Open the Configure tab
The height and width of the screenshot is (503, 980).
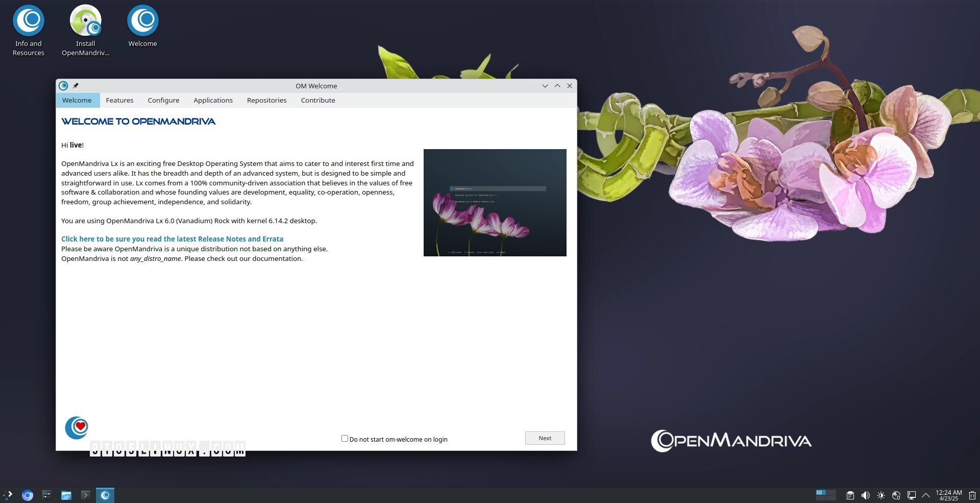(164, 101)
